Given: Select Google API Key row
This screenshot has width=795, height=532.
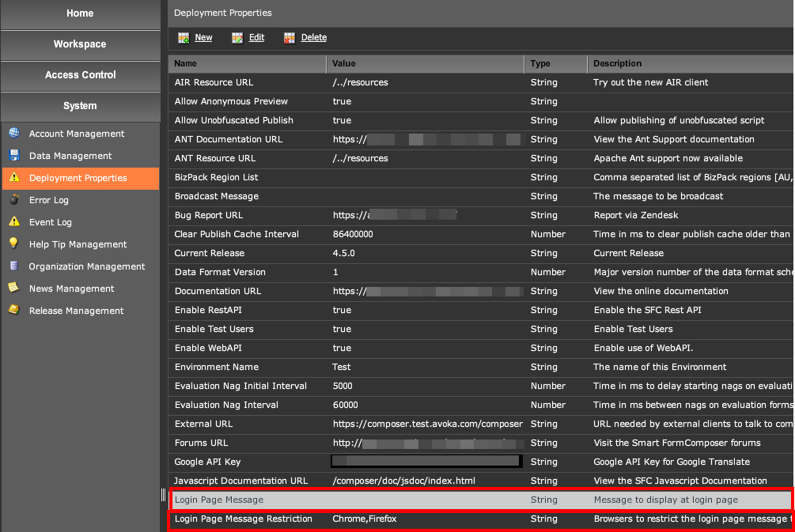Looking at the screenshot, I should tap(481, 462).
